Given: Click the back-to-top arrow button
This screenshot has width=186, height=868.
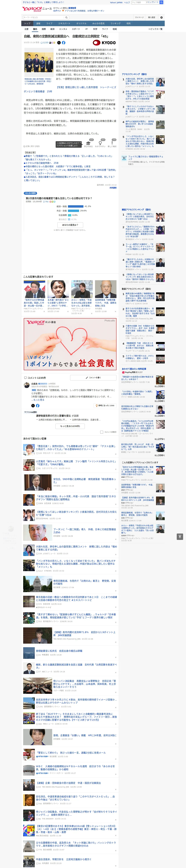Looking at the screenshot, I should (x=180, y=537).
